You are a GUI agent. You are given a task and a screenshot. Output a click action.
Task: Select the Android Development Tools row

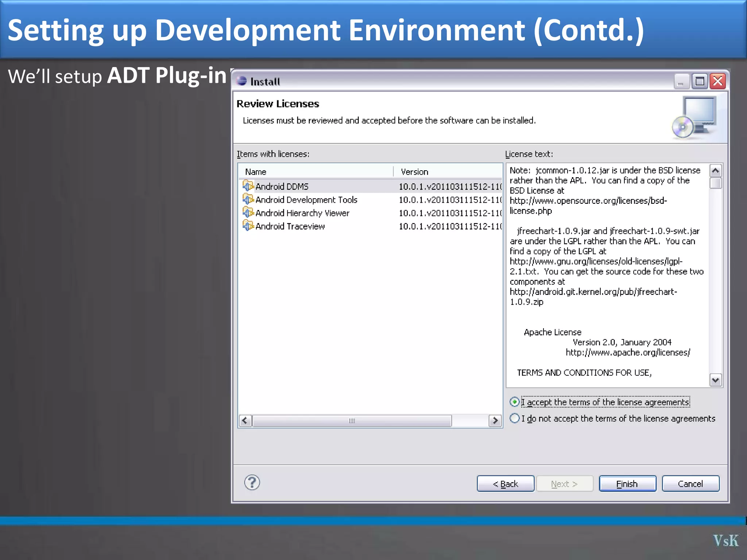(371, 200)
